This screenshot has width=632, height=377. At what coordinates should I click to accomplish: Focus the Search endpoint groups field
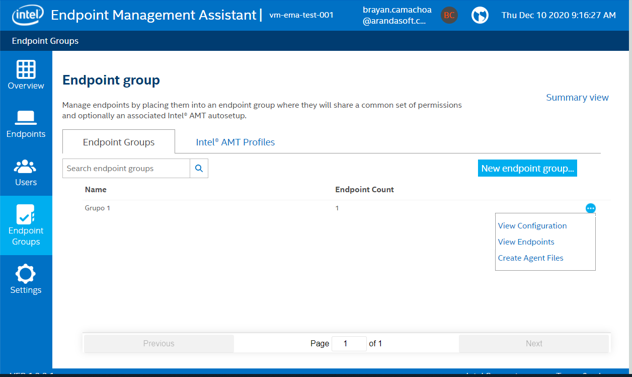pos(126,168)
